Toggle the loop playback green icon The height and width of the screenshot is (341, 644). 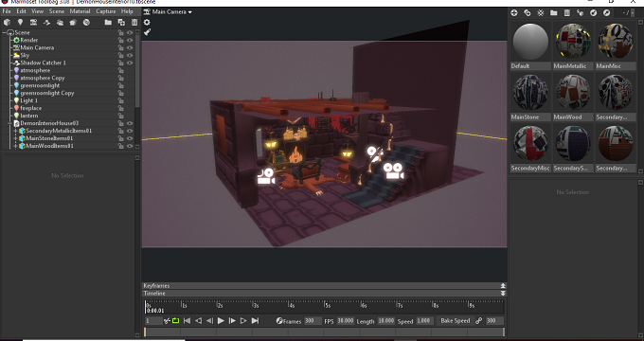tap(175, 321)
